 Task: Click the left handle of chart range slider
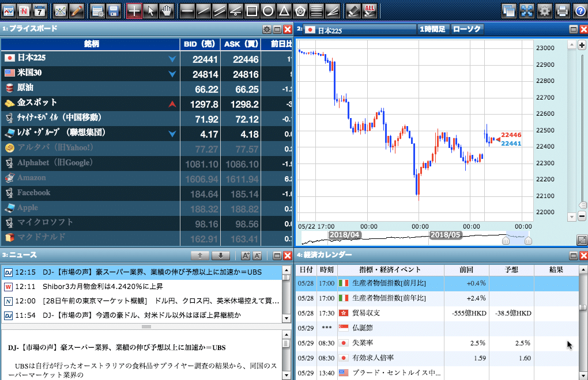[506, 241]
